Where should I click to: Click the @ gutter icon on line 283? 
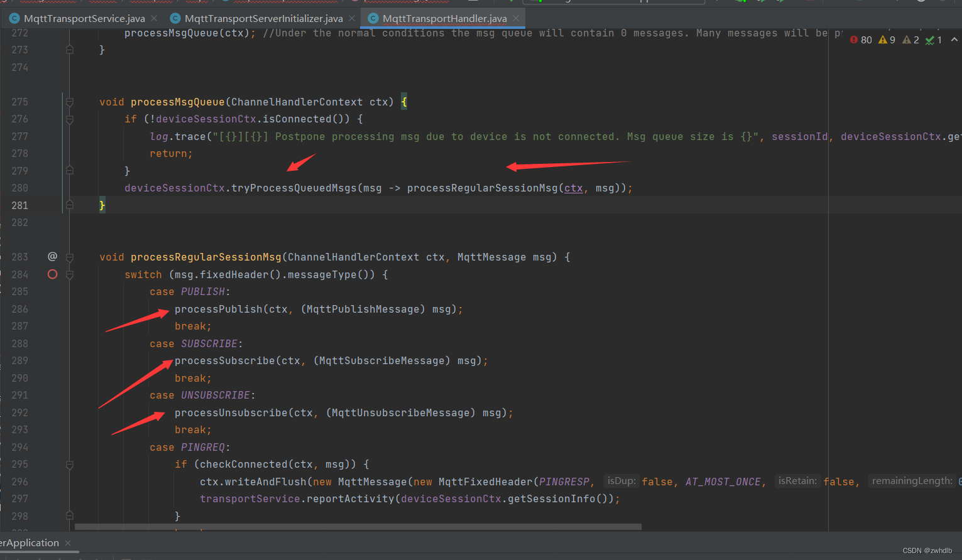tap(52, 257)
